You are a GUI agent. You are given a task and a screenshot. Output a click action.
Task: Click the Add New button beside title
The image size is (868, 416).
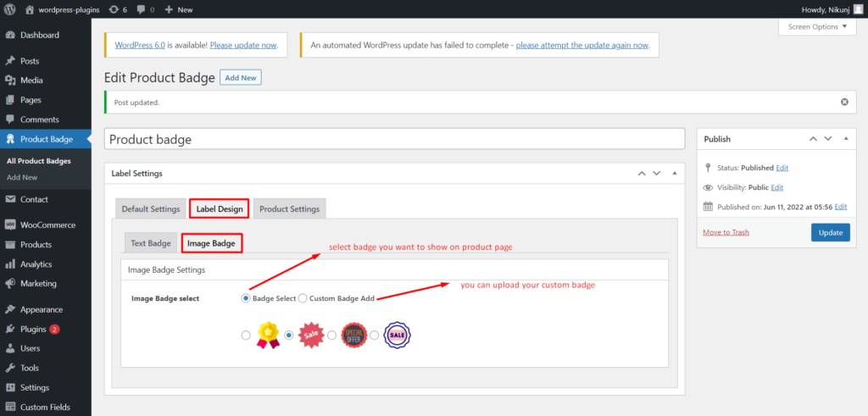pos(240,78)
